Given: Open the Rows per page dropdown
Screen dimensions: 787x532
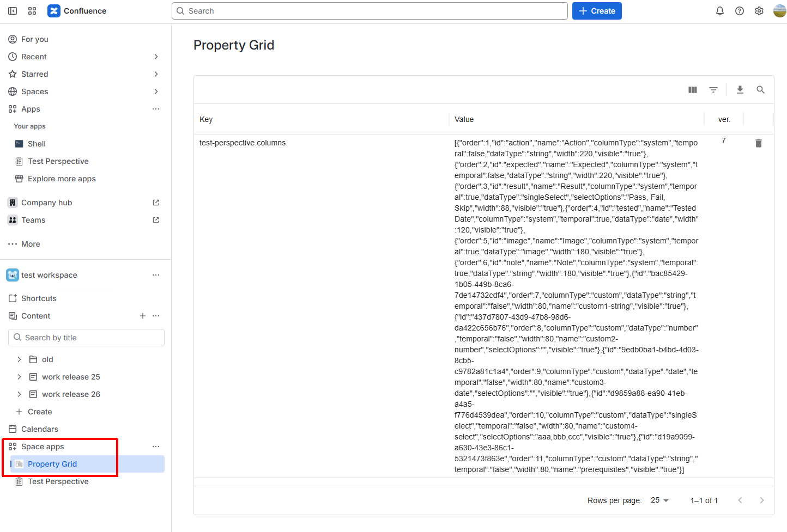Looking at the screenshot, I should (659, 500).
